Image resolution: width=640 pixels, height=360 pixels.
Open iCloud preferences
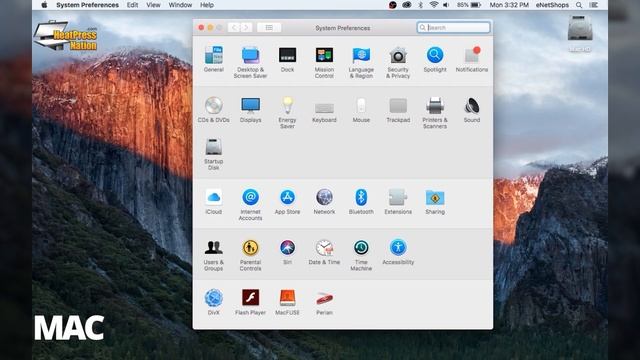(x=213, y=202)
